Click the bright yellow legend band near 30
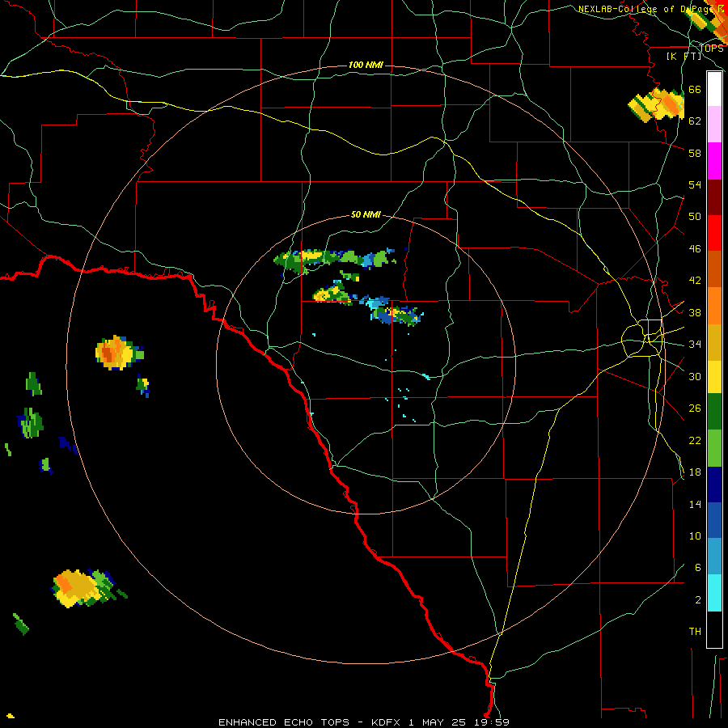728x728 pixels. pos(714,376)
